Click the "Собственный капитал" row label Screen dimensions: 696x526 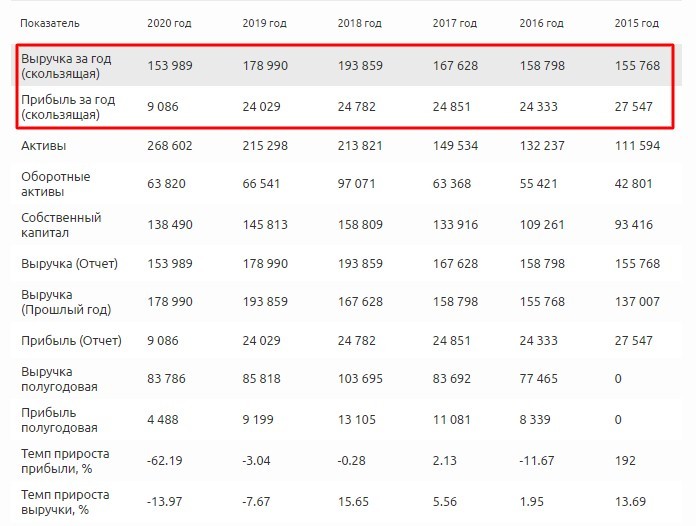coord(61,225)
